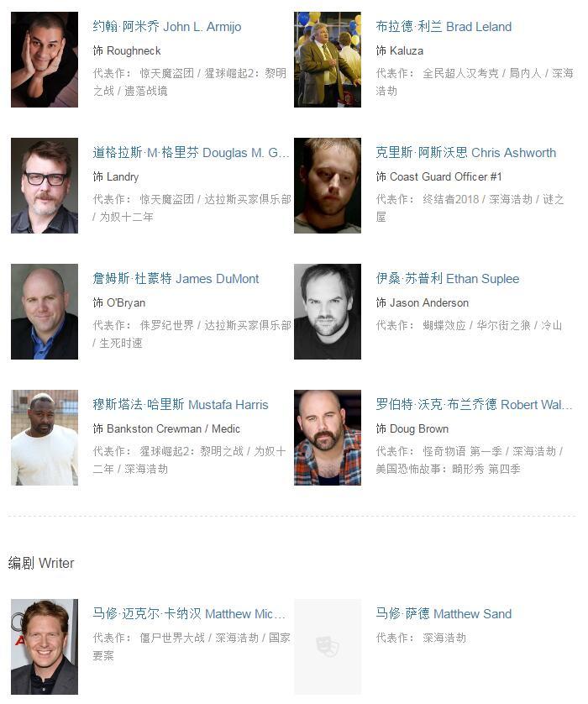Open Douglas M. Griffin's name link

191,153
